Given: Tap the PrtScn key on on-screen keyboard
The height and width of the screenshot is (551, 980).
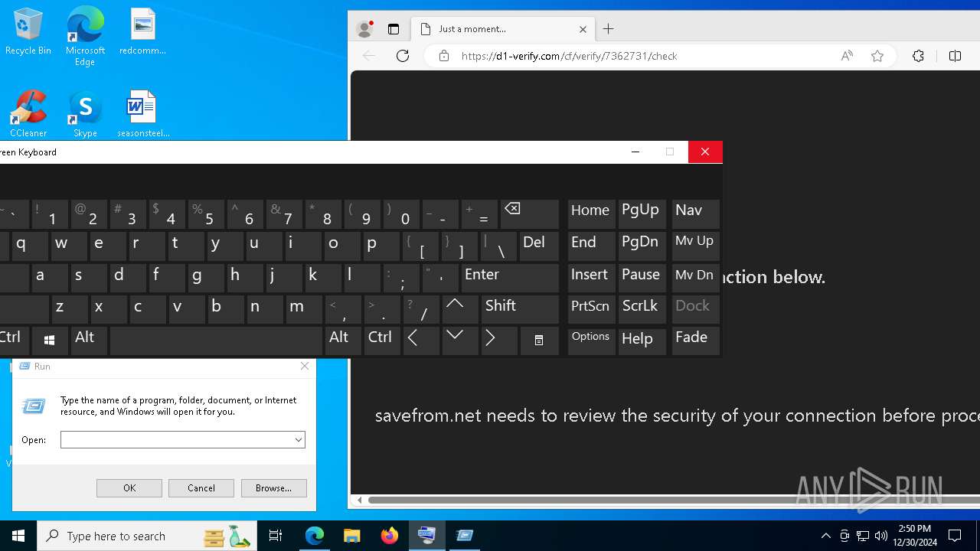Looking at the screenshot, I should (x=591, y=308).
